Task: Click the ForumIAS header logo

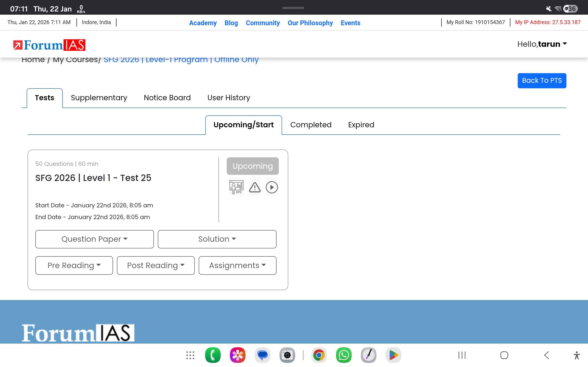Action: 49,45
